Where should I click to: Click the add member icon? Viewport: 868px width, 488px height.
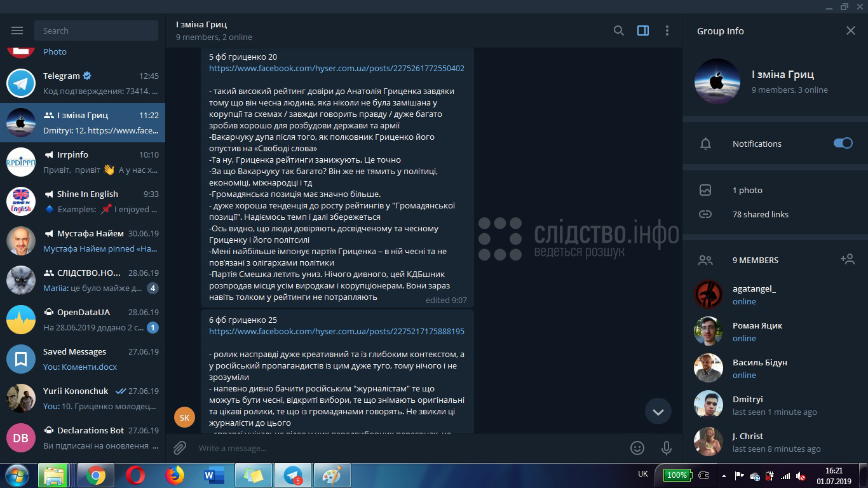[x=847, y=259]
